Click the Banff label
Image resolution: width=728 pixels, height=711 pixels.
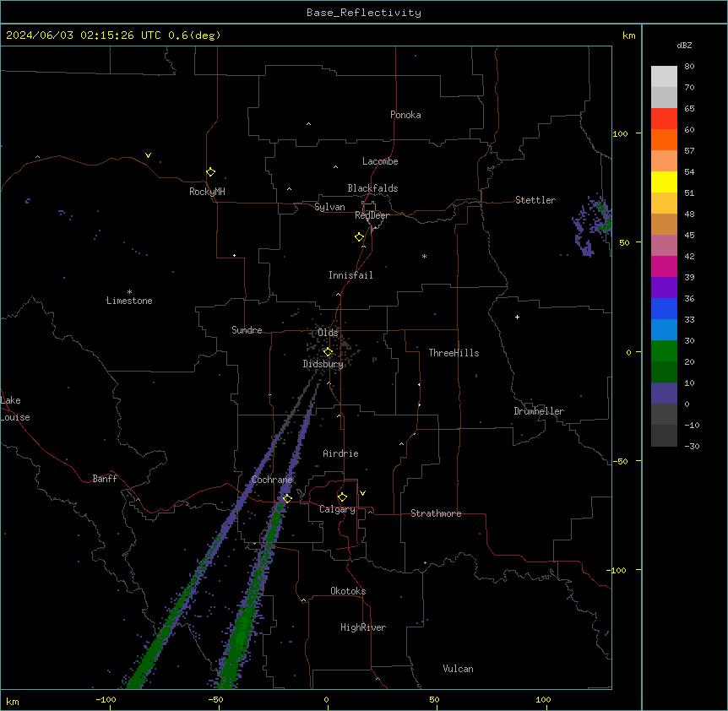tap(105, 479)
